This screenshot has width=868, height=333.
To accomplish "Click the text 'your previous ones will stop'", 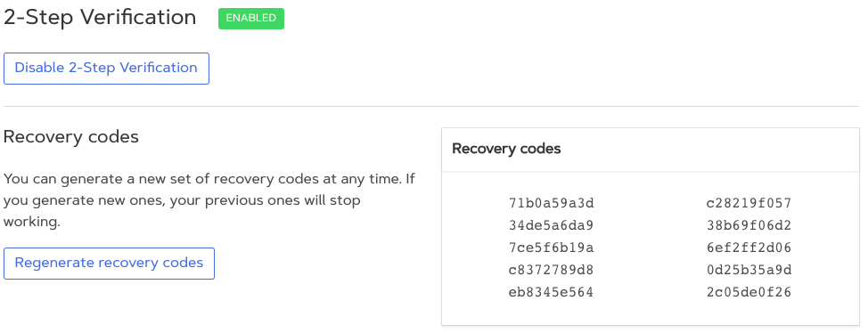I will tap(266, 201).
